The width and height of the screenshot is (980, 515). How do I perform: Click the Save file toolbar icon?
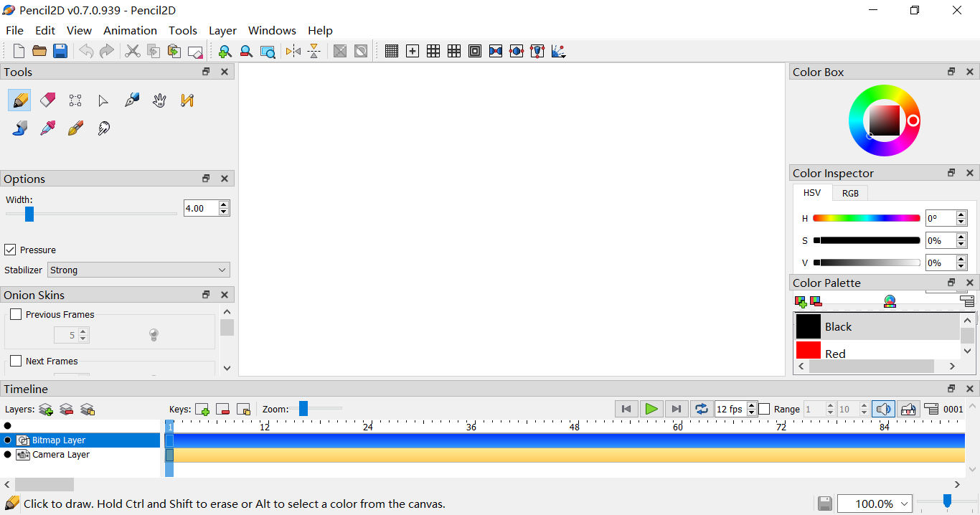(x=60, y=51)
